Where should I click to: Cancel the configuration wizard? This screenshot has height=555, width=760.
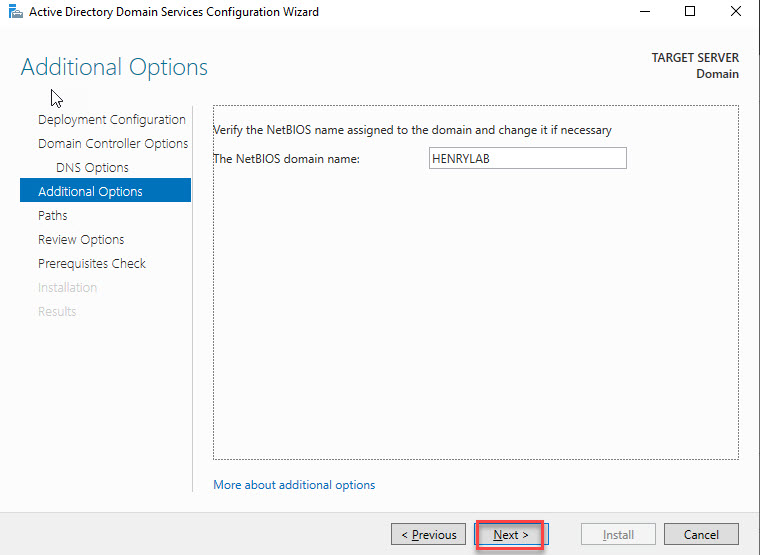(x=700, y=535)
